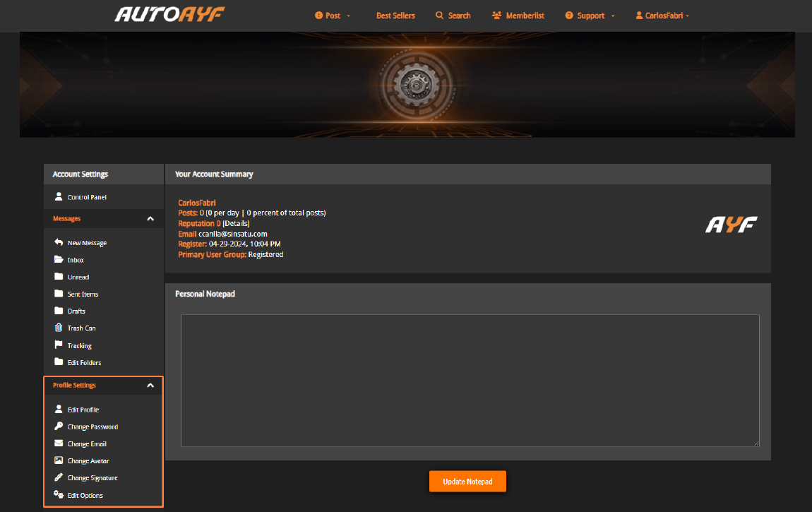Click the Change Avatar picture icon
The height and width of the screenshot is (512, 812).
59,460
